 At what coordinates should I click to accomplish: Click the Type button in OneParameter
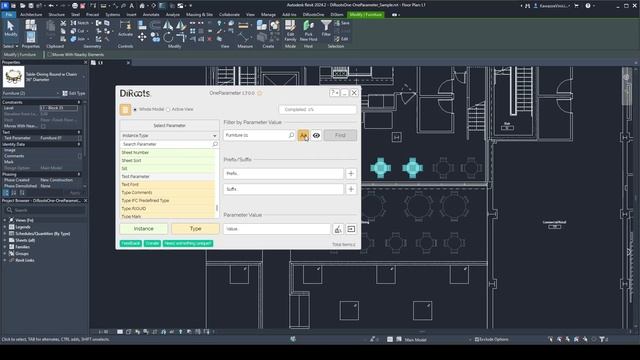click(195, 229)
